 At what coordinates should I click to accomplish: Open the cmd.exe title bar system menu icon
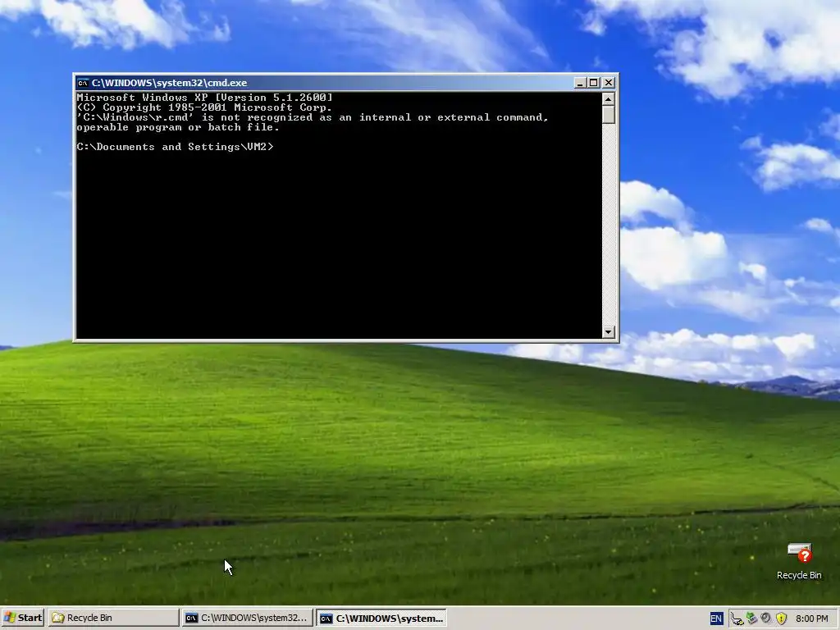83,83
